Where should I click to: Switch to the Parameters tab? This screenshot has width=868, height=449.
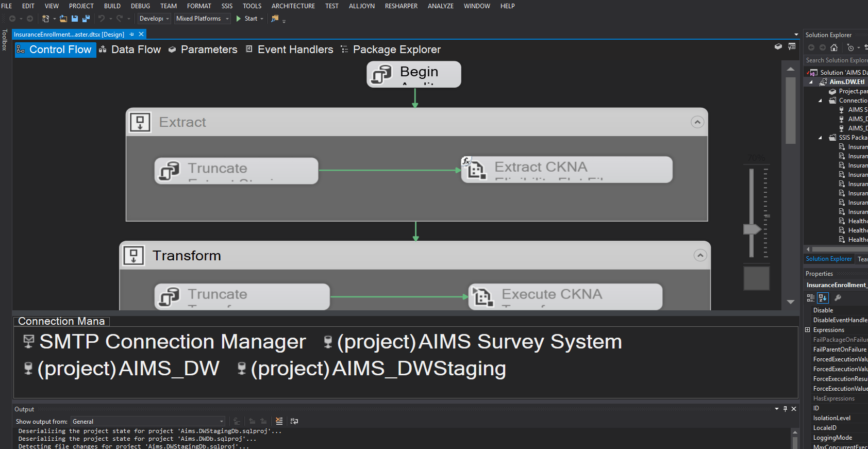(203, 49)
